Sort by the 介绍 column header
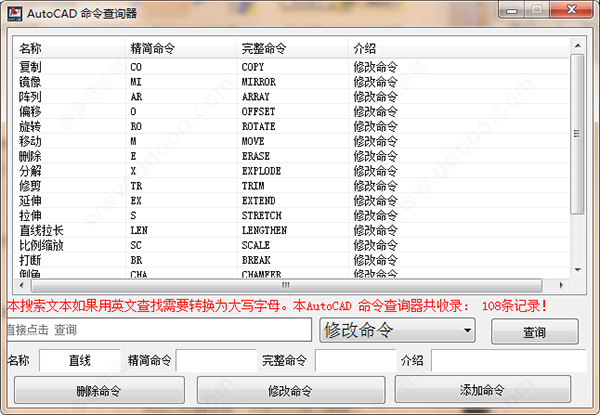The height and width of the screenshot is (415, 600). tap(458, 49)
